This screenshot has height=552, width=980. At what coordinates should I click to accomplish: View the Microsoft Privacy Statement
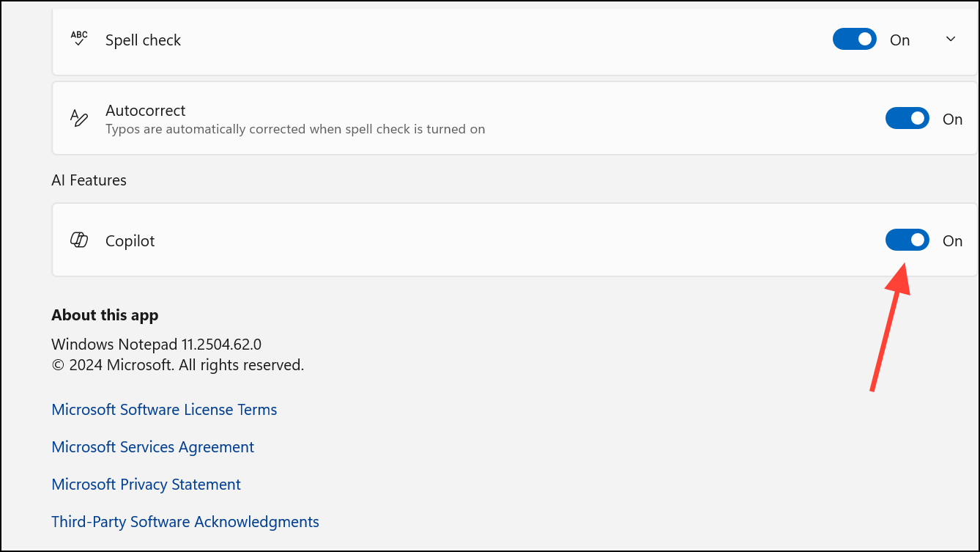click(146, 485)
